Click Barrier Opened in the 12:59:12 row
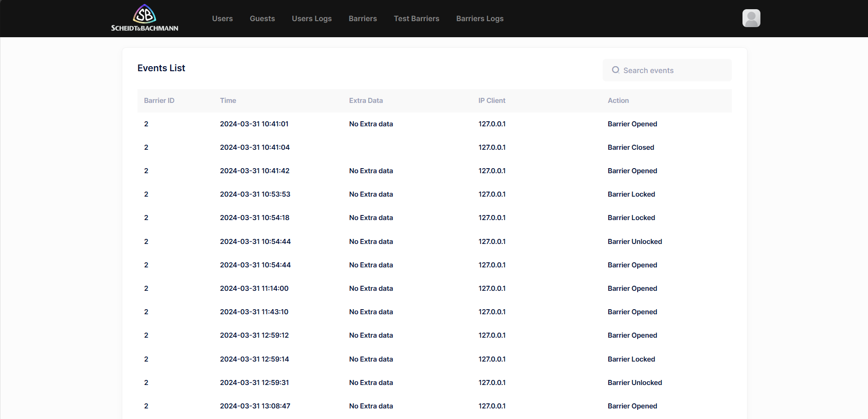 633,335
